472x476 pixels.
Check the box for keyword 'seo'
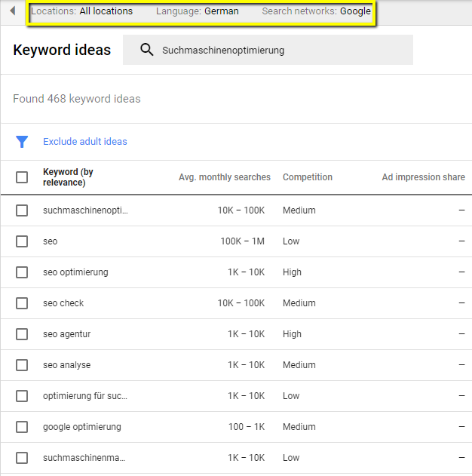point(22,241)
